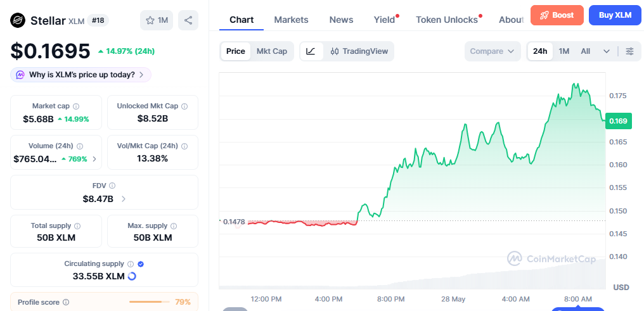Expand FDV details chevron
Screen dimensions: 644x311
tap(124, 199)
